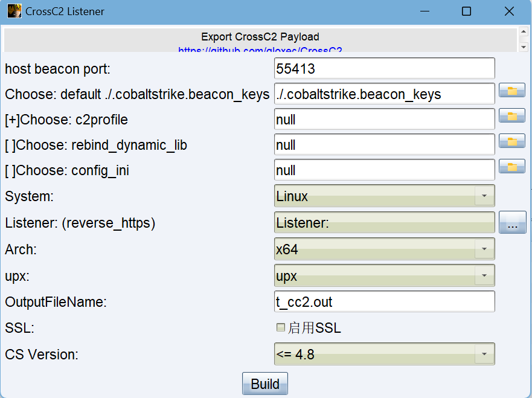Viewport: 532px width, 398px height.
Task: Enable the 启用SSL checkbox
Action: point(281,327)
